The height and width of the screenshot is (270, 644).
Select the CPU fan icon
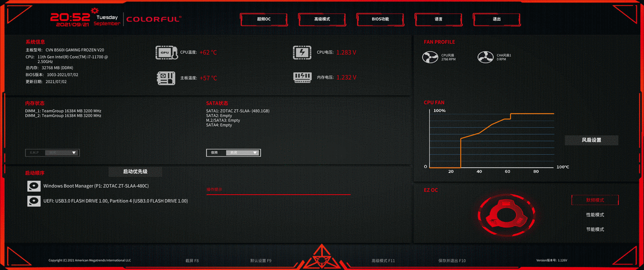point(430,57)
